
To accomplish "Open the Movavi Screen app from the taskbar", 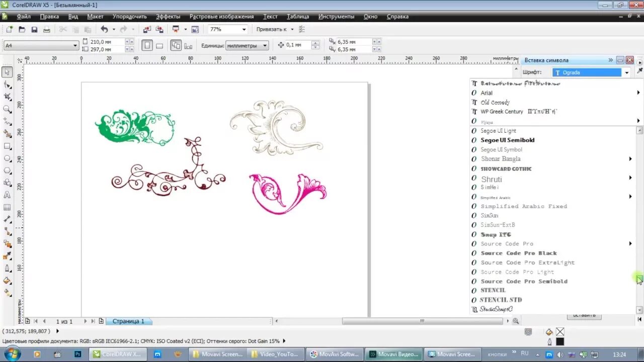I will click(452, 353).
